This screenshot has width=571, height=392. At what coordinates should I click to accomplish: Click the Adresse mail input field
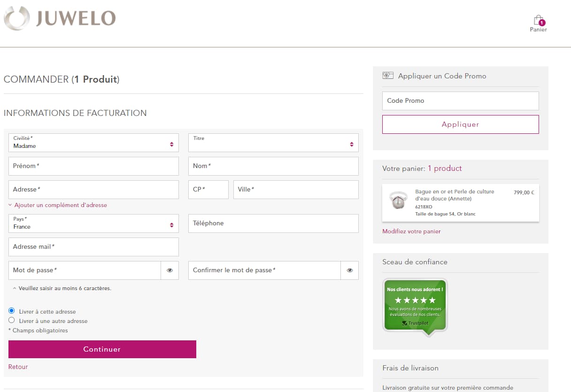pos(93,247)
